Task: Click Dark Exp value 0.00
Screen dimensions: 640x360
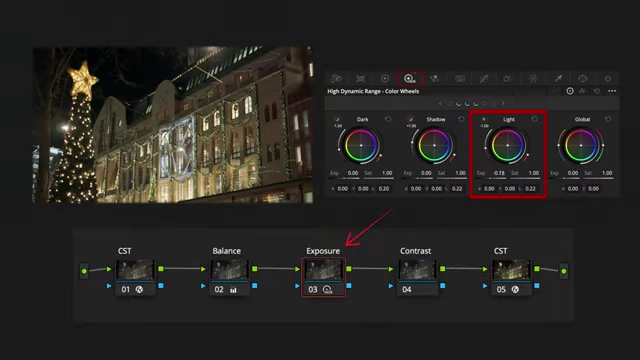Action: (x=353, y=173)
